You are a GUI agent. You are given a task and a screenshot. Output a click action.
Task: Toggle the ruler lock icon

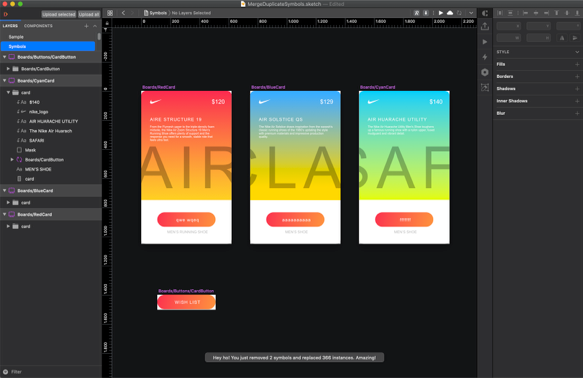click(107, 23)
